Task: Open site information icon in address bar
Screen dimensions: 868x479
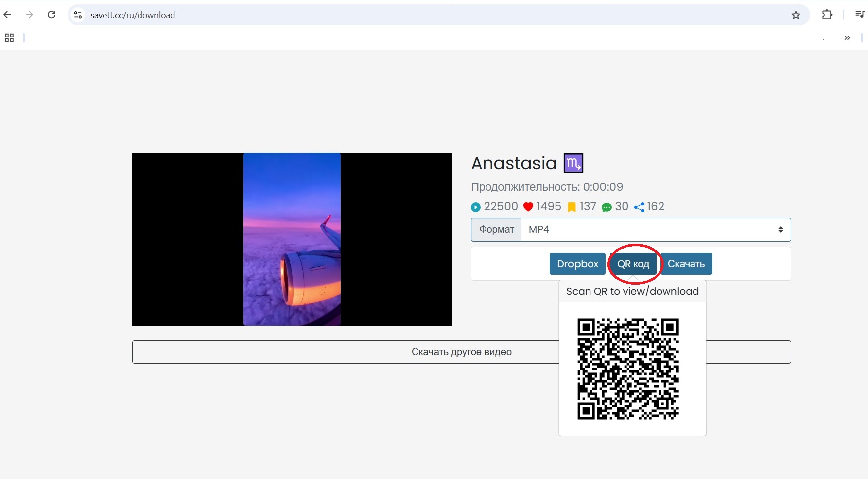Action: (x=78, y=15)
